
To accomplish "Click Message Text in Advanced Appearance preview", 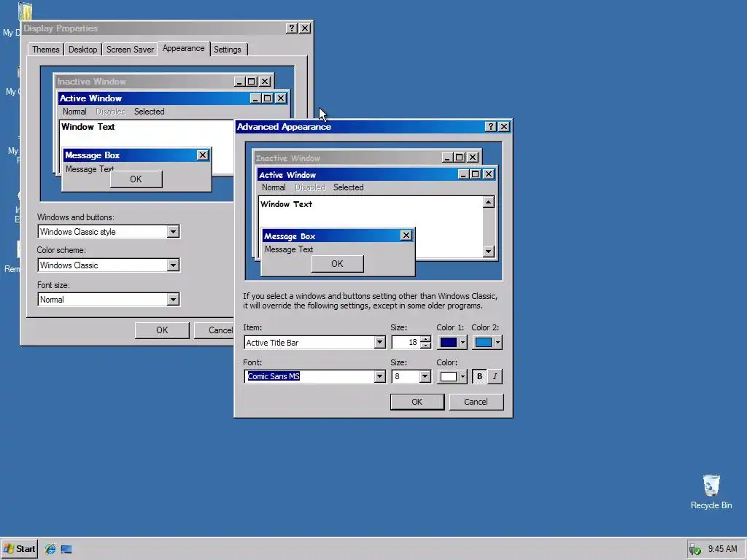I will pyautogui.click(x=289, y=249).
